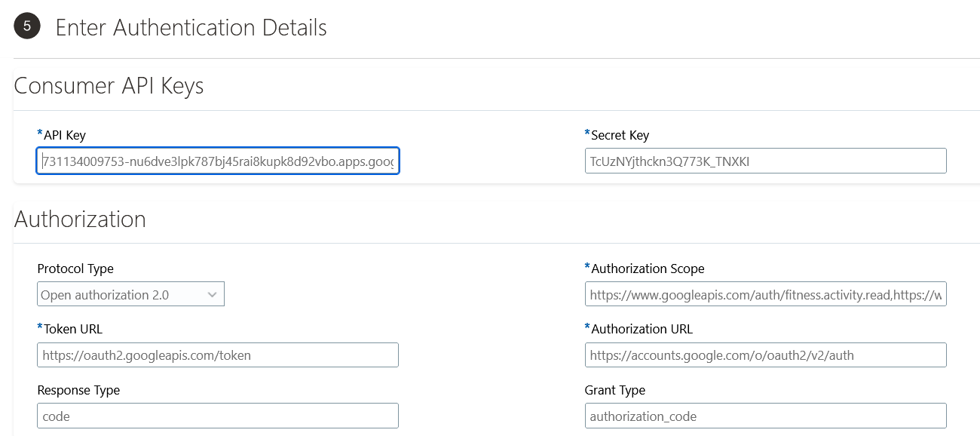Click the Protocol Type label
The width and height of the screenshot is (980, 436).
pyautogui.click(x=75, y=269)
